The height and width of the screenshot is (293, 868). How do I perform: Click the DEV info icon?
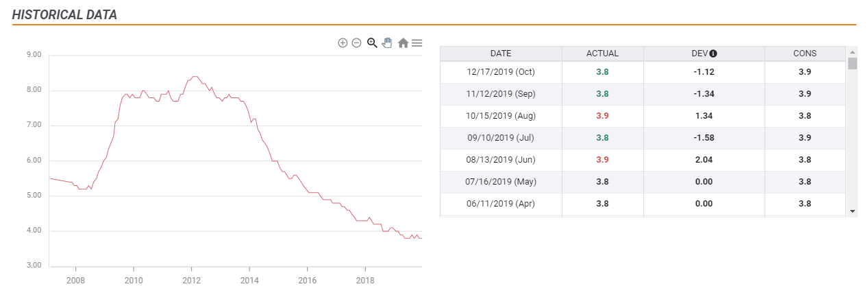[x=713, y=54]
